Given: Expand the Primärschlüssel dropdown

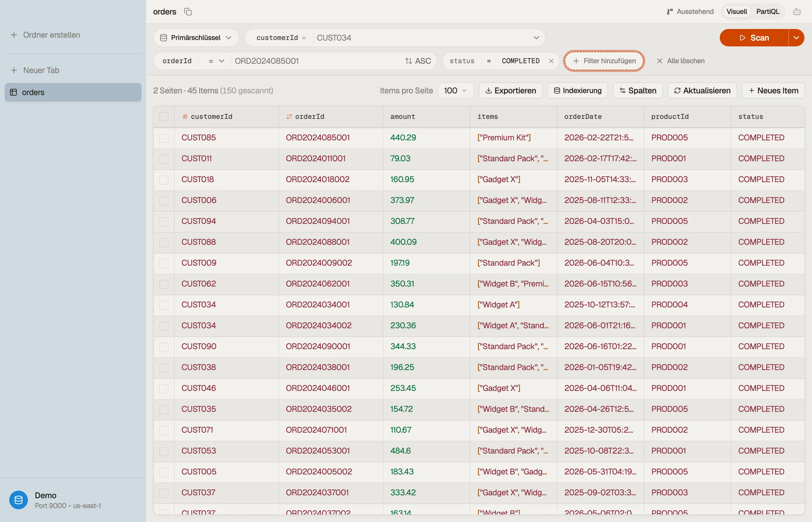Looking at the screenshot, I should click(x=196, y=38).
